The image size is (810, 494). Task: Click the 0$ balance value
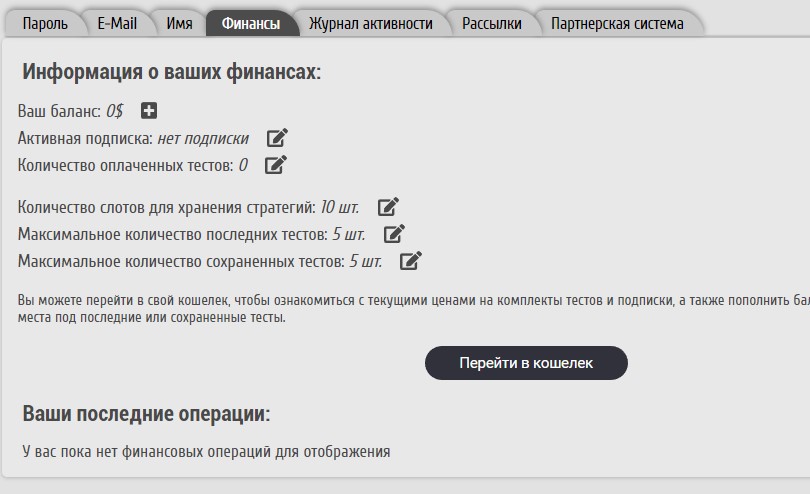[114, 112]
